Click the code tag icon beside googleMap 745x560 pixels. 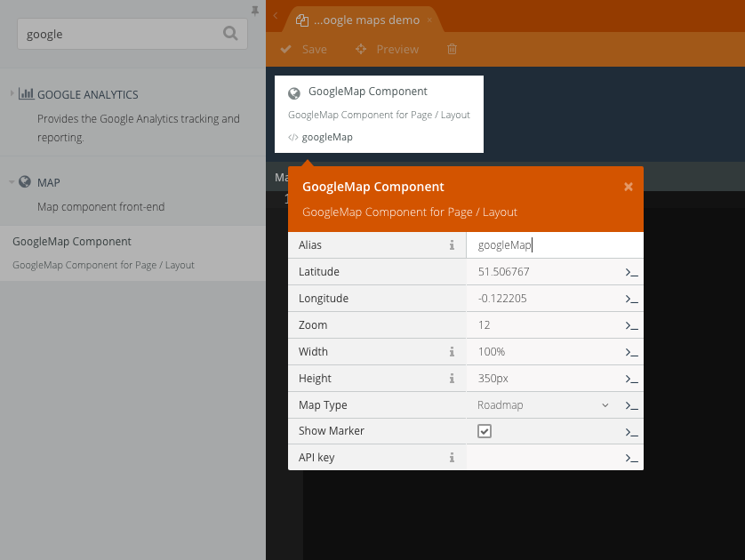coord(293,137)
